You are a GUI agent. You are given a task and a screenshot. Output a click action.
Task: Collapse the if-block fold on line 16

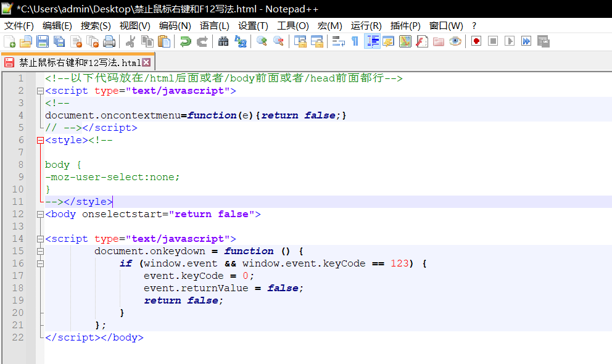point(40,263)
